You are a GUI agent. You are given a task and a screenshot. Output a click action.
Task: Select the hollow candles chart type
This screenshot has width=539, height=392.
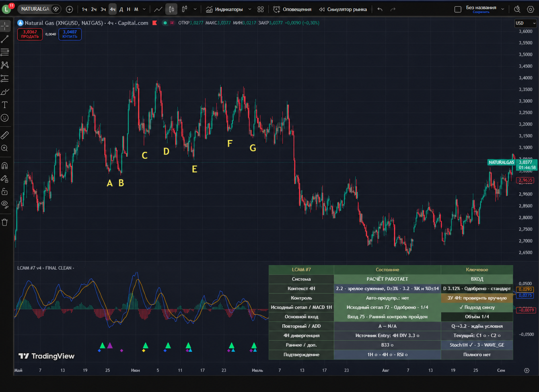(185, 9)
